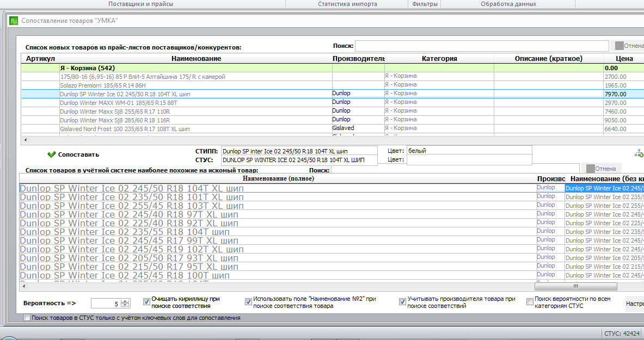Toggle 'Использовать поле Наименование №2' checkbox
The height and width of the screenshot is (340, 644).
pyautogui.click(x=248, y=302)
